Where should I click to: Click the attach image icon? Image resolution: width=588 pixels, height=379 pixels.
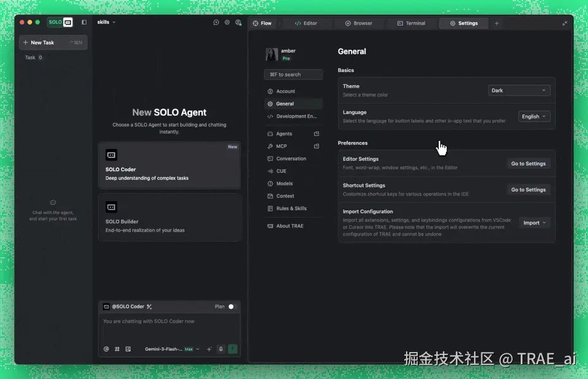(x=128, y=349)
